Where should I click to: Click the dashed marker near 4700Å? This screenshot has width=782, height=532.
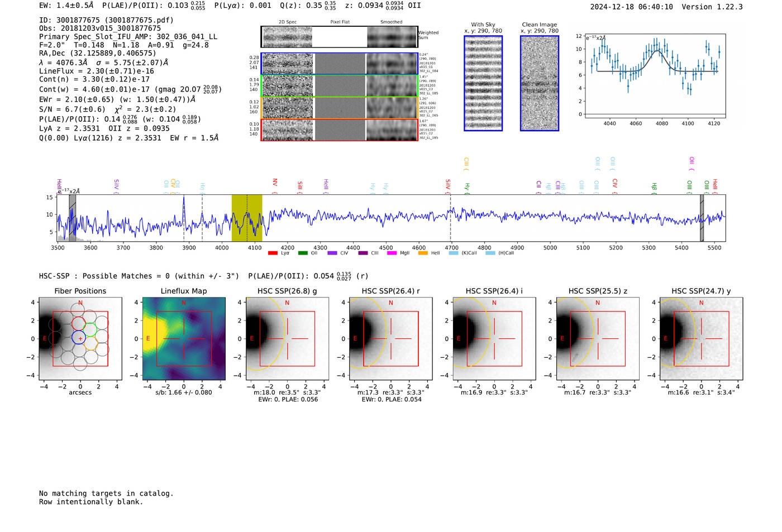tap(451, 218)
